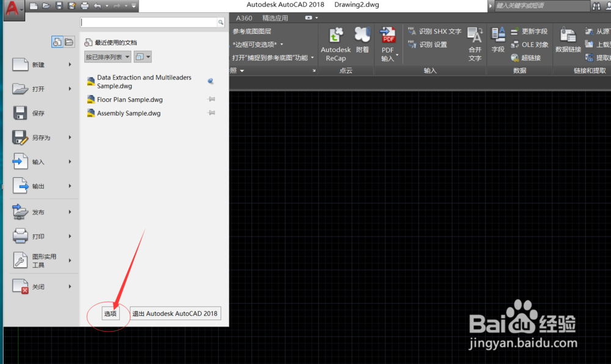This screenshot has height=364, width=611.
Task: Click 超链接 hyperlink tool
Action: [525, 57]
